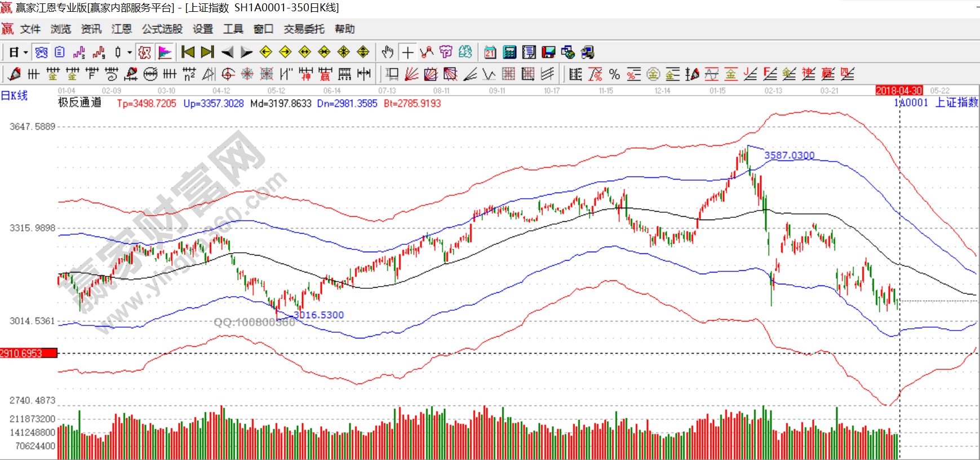This screenshot has height=460, width=980.
Task: Open the 公式选股 menu
Action: pyautogui.click(x=162, y=29)
